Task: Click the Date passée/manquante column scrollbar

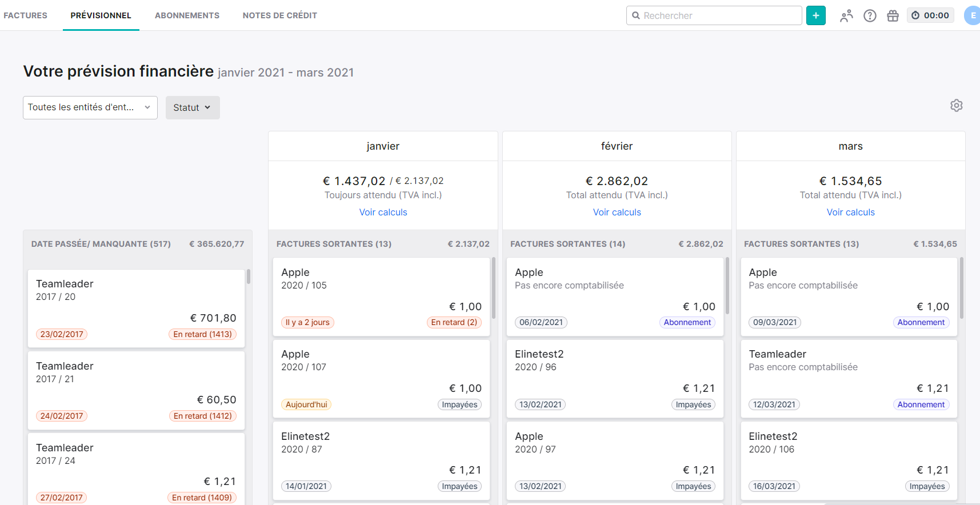Action: pos(249,277)
